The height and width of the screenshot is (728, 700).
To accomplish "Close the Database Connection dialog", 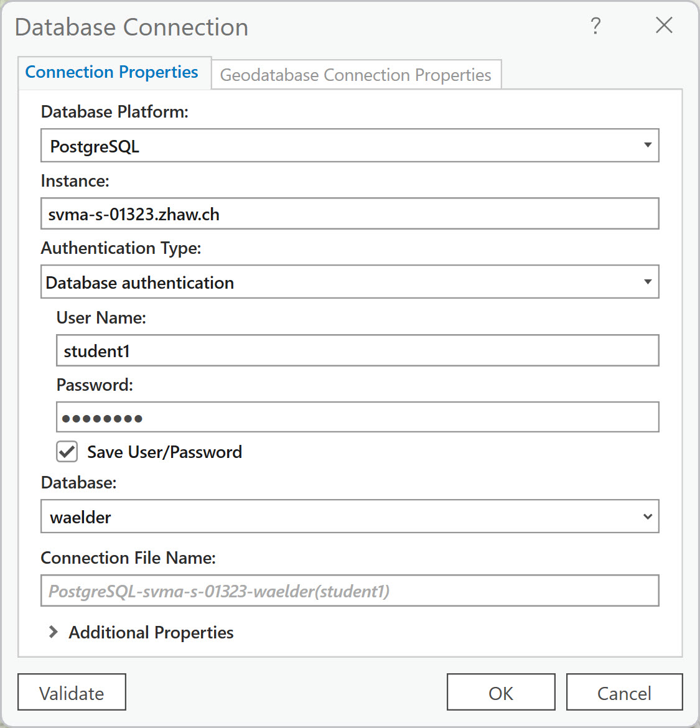I will pyautogui.click(x=664, y=26).
